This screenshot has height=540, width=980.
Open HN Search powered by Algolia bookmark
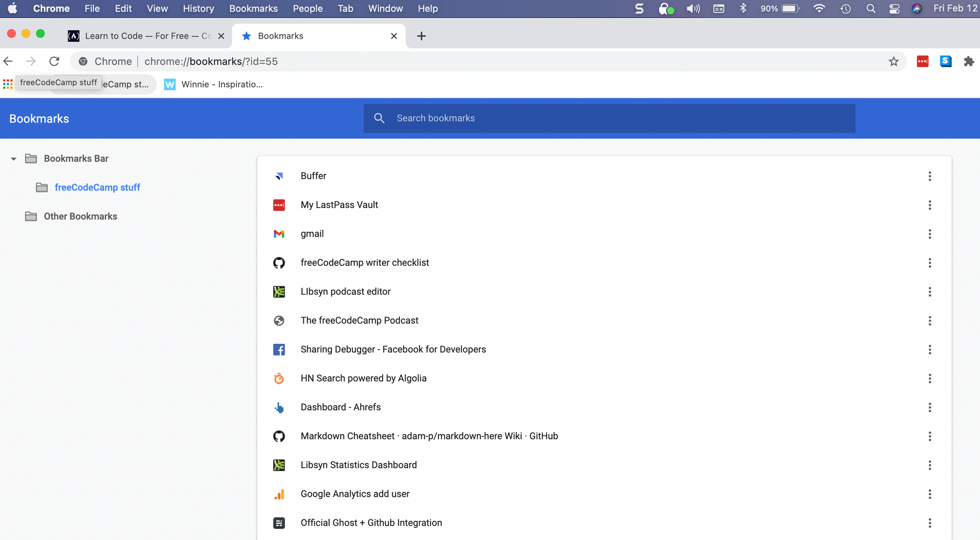click(x=364, y=378)
